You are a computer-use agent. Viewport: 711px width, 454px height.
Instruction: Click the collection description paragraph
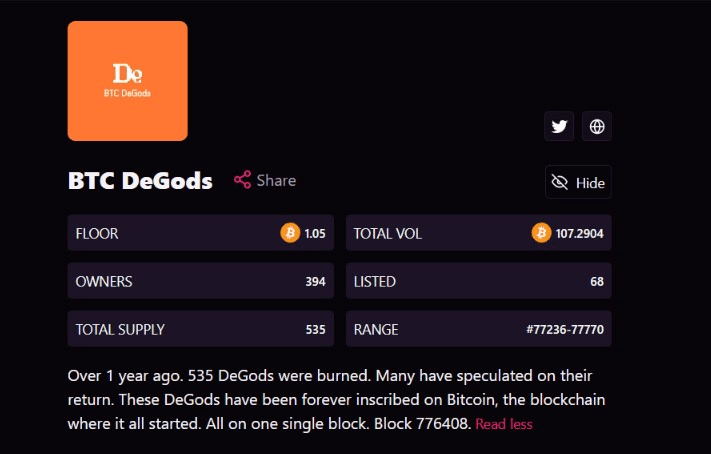click(x=336, y=400)
